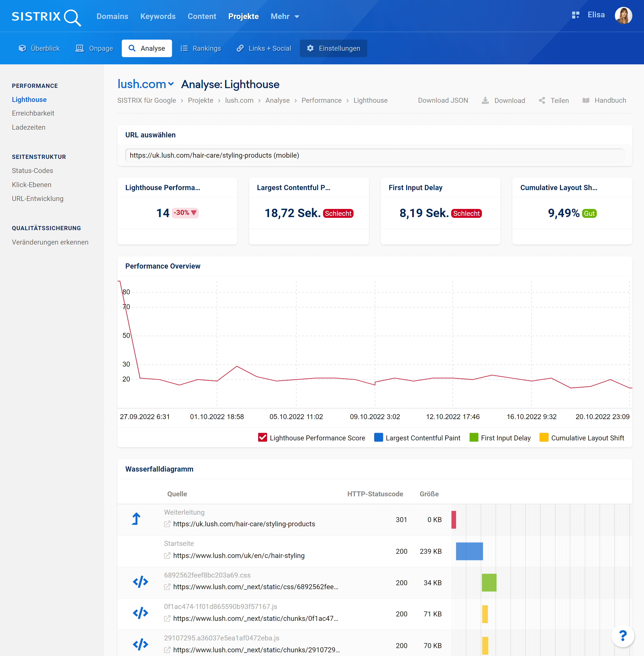
Task: Click the code icon for 29107295 js file
Action: 140,644
